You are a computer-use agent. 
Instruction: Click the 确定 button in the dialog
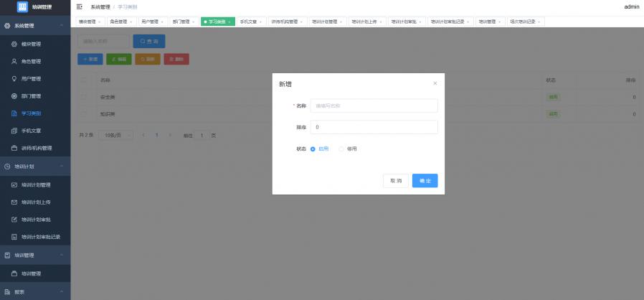point(425,181)
